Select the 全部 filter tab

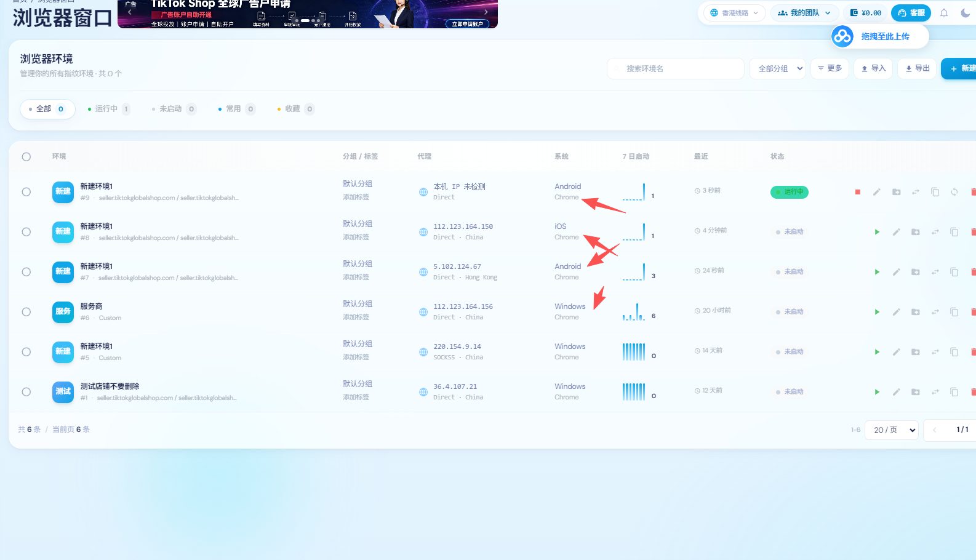pos(48,109)
